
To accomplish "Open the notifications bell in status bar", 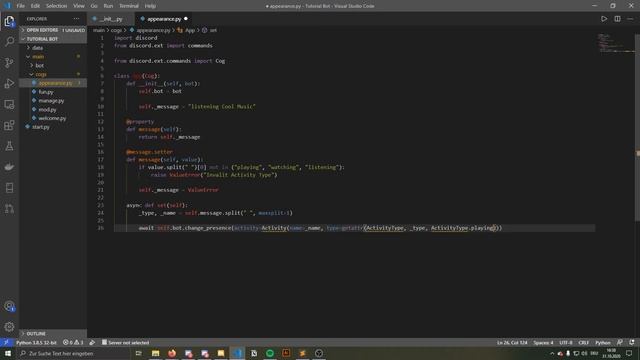I will coord(632,342).
